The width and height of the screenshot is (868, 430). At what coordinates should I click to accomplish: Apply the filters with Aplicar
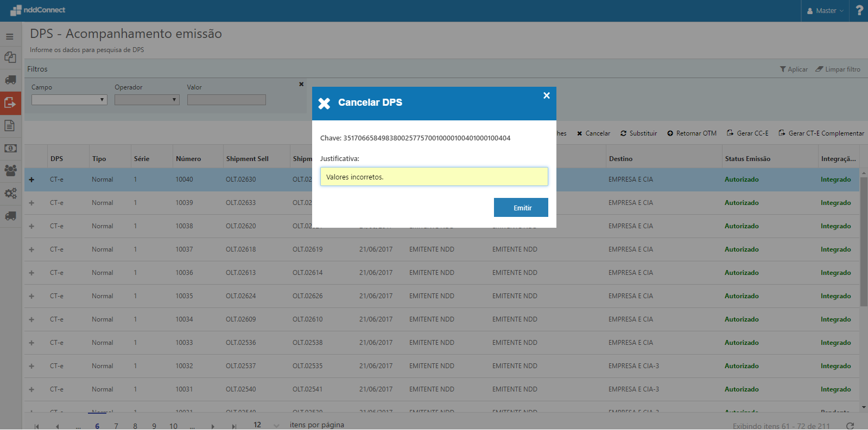794,69
